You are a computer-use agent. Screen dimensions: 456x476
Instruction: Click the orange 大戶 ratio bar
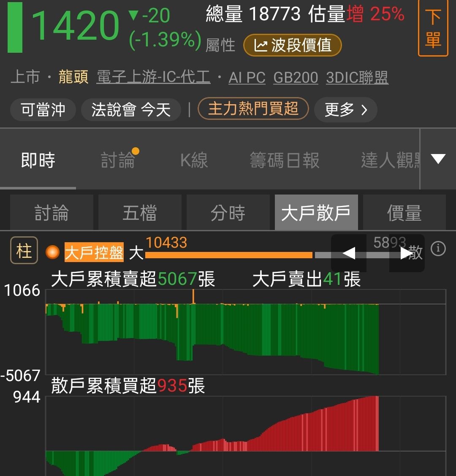pyautogui.click(x=228, y=255)
